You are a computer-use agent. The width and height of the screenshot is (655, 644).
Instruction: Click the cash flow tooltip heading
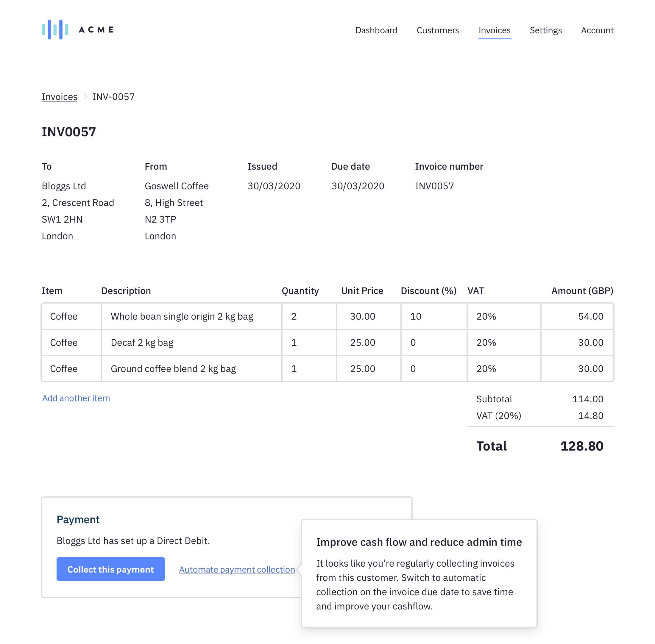pos(419,542)
